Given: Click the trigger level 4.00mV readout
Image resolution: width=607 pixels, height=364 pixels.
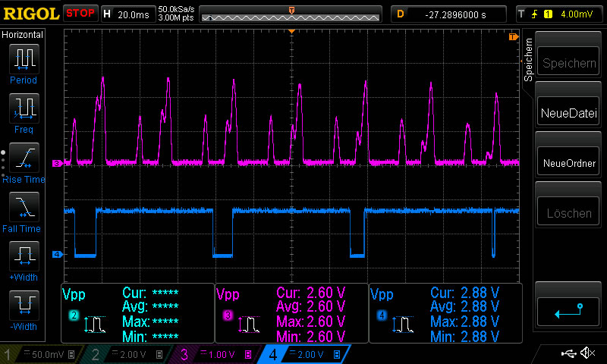Looking at the screenshot, I should [577, 14].
